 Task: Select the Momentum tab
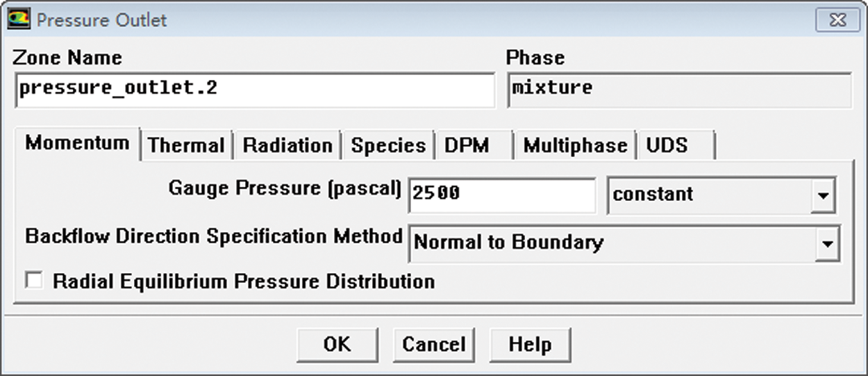click(x=77, y=144)
